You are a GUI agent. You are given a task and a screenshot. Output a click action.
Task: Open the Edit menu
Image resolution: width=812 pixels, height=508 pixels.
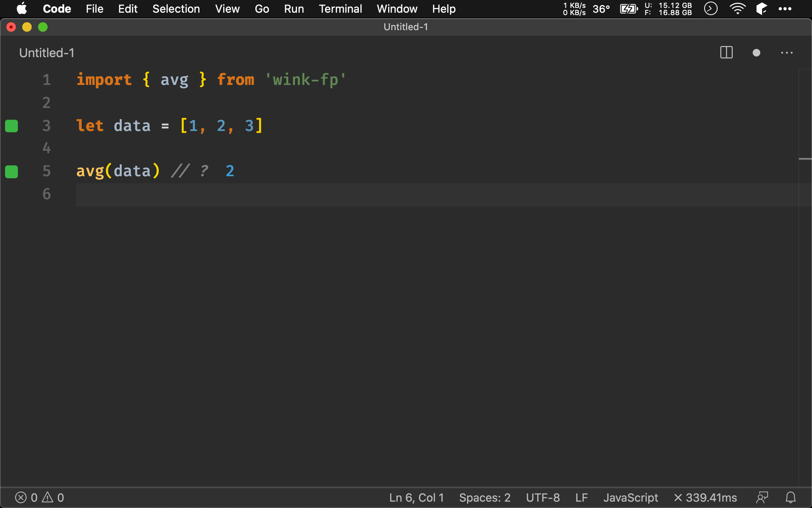128,9
